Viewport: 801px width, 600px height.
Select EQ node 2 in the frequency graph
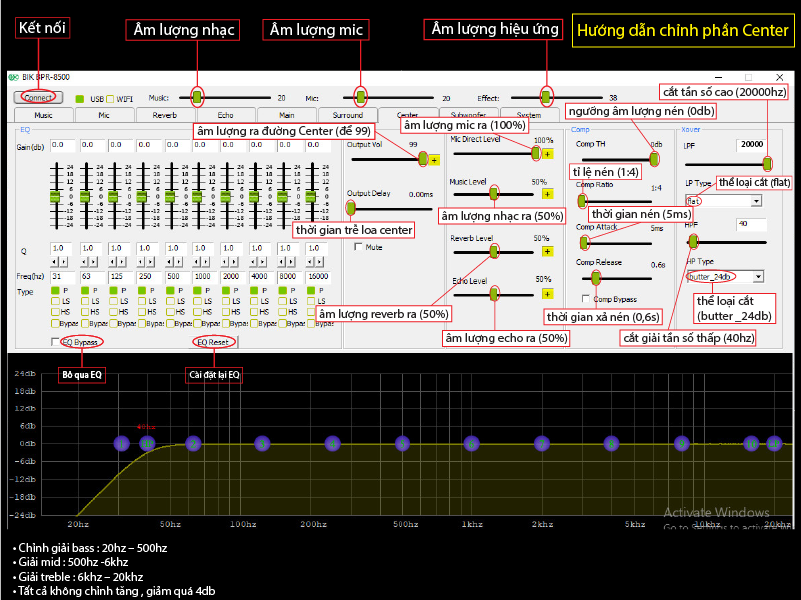coord(193,444)
